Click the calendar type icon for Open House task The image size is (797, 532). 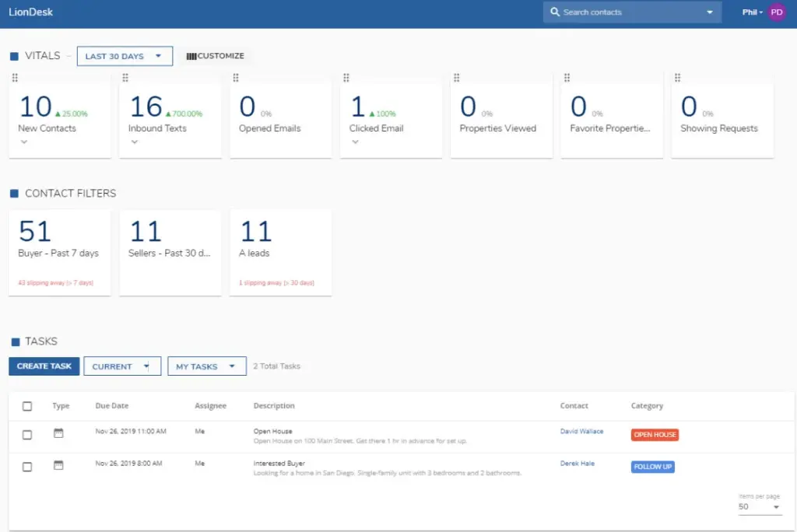pos(58,433)
